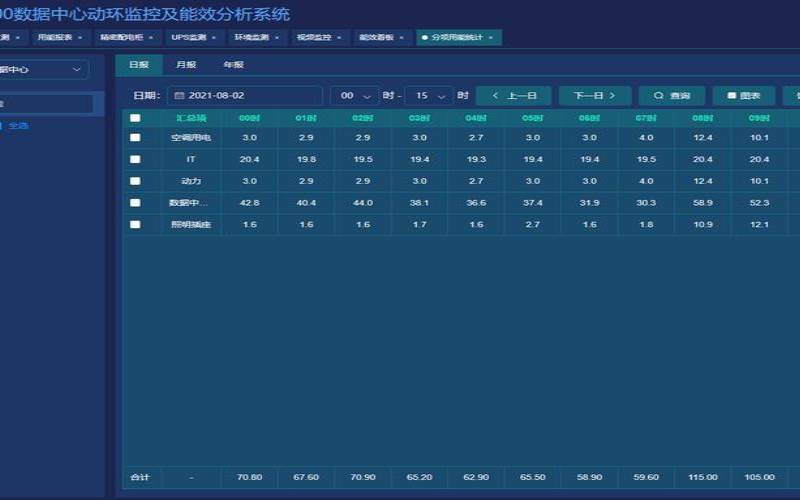This screenshot has width=800, height=500.
Task: Open the start hour 00 dropdown
Action: click(x=354, y=96)
